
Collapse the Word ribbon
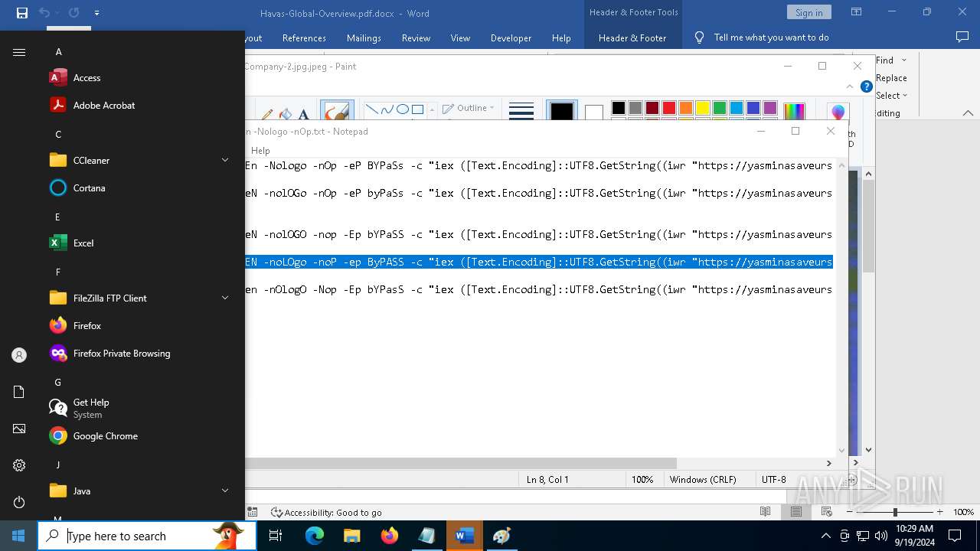(x=968, y=113)
